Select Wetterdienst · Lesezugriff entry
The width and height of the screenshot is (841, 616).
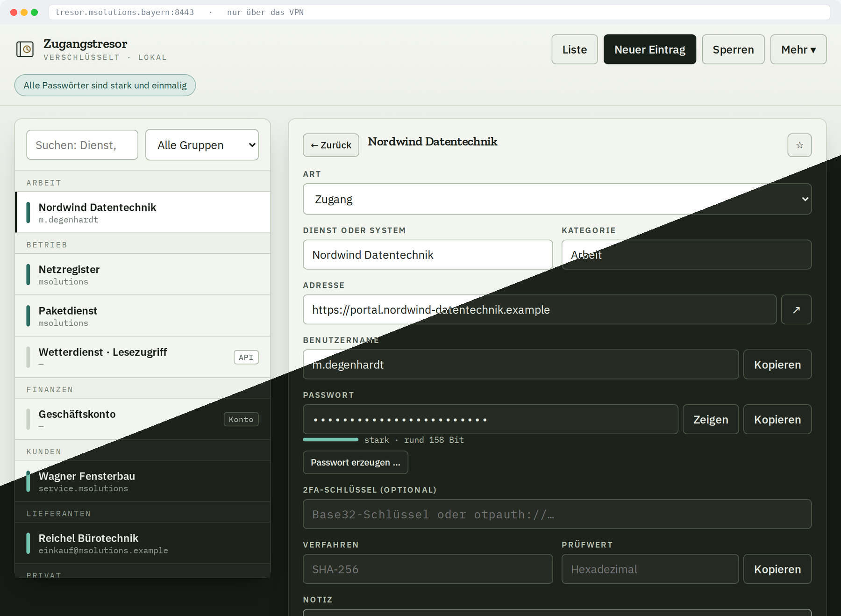tap(143, 357)
